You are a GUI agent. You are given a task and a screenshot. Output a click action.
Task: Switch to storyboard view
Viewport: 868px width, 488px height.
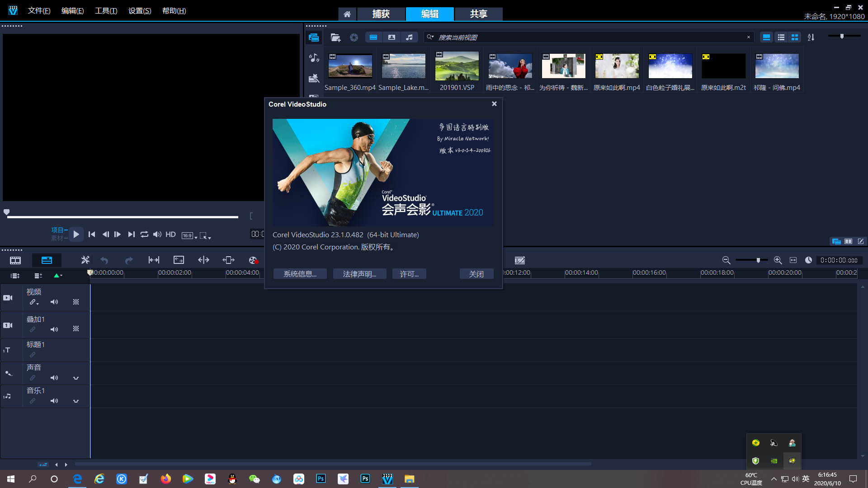pyautogui.click(x=15, y=260)
